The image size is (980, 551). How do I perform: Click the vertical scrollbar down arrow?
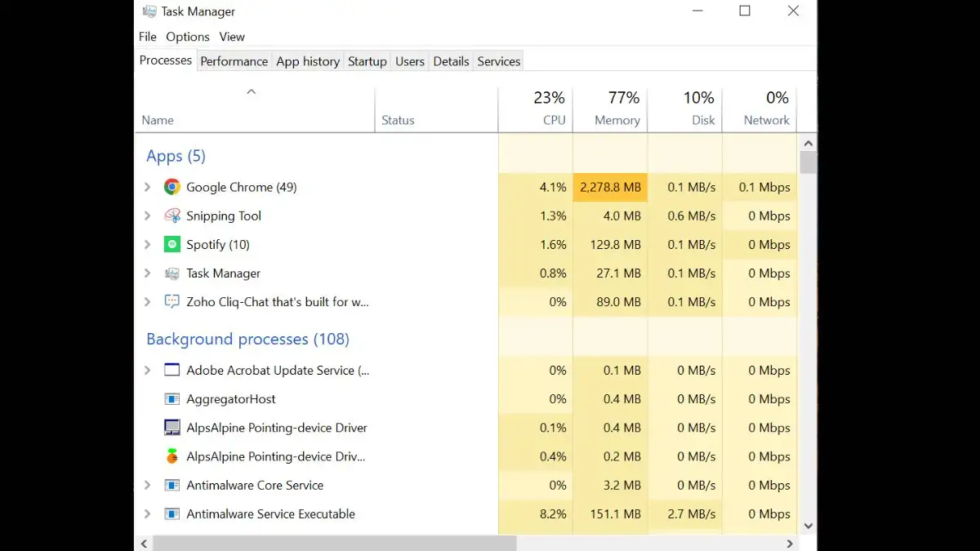[x=808, y=527]
